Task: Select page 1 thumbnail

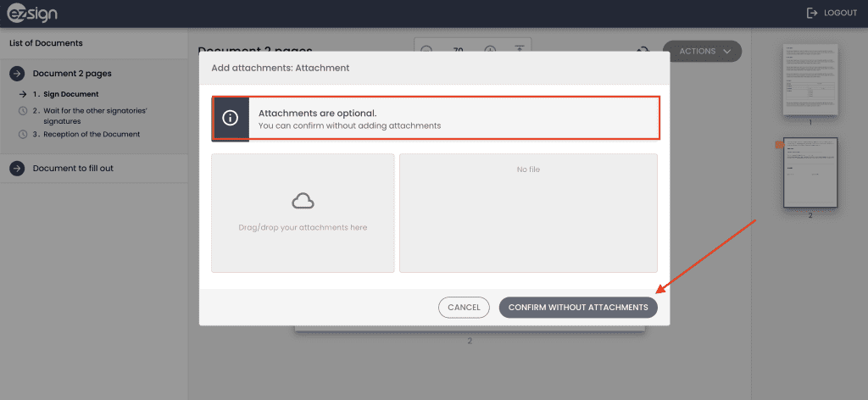Action: click(810, 80)
